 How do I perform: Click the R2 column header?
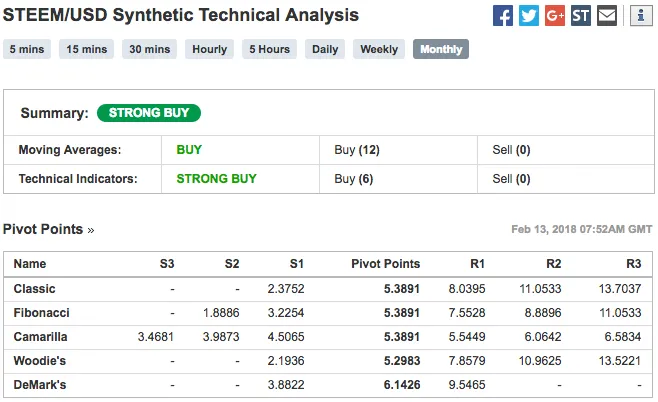(x=554, y=264)
